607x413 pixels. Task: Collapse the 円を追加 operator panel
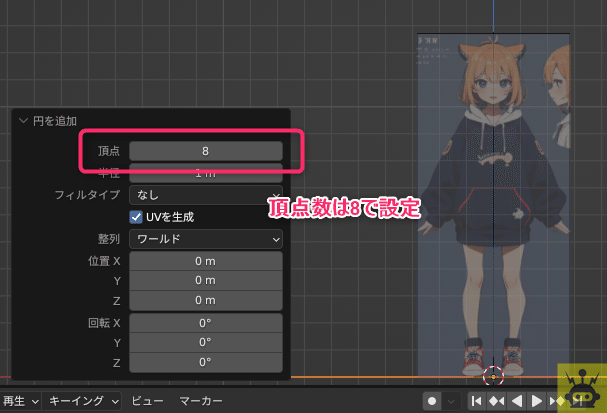coord(24,121)
